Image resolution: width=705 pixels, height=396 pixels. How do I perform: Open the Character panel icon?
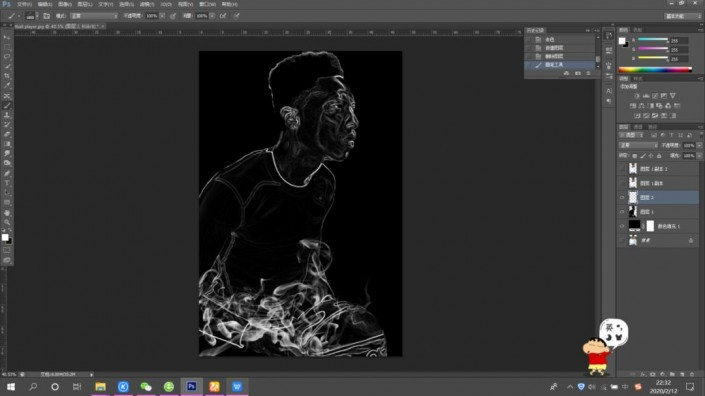609,91
